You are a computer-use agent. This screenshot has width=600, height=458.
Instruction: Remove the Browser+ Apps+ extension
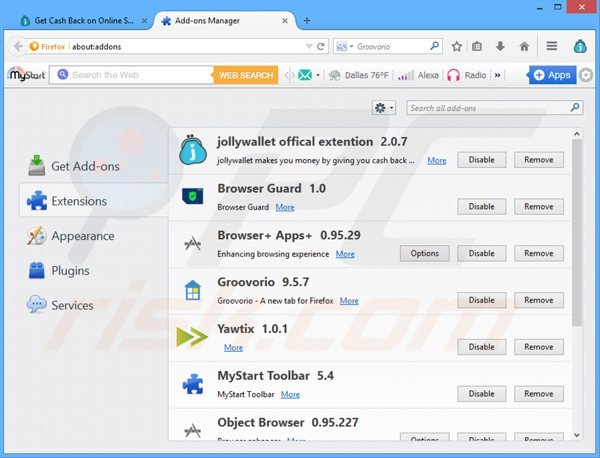(538, 253)
